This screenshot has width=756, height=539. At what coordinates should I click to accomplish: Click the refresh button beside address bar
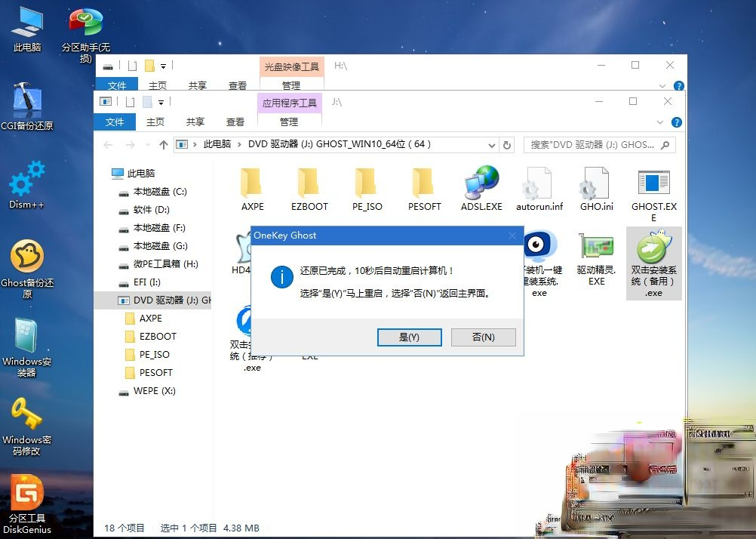[x=507, y=145]
